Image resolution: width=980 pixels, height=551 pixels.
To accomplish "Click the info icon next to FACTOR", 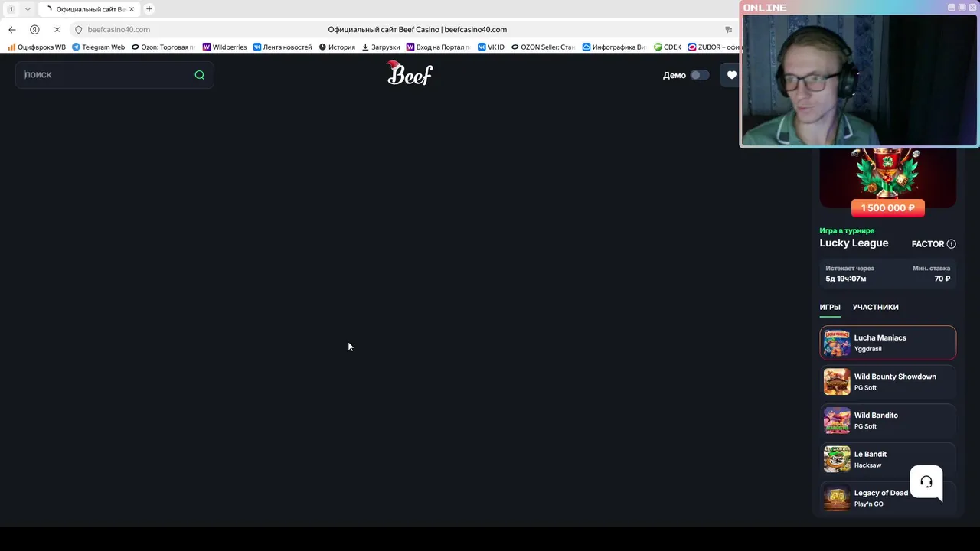I will click(951, 243).
